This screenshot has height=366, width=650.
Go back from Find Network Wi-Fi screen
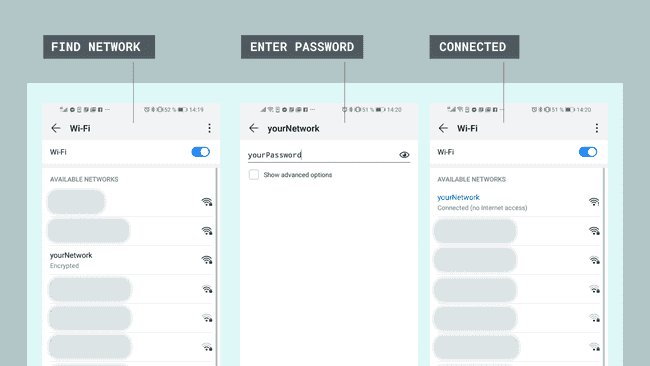pos(56,128)
